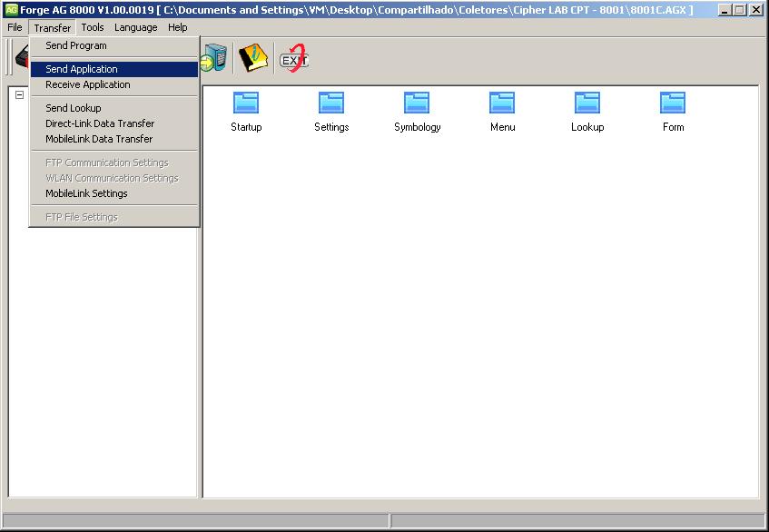769x532 pixels.
Task: Open the Help menu
Action: tap(178, 27)
